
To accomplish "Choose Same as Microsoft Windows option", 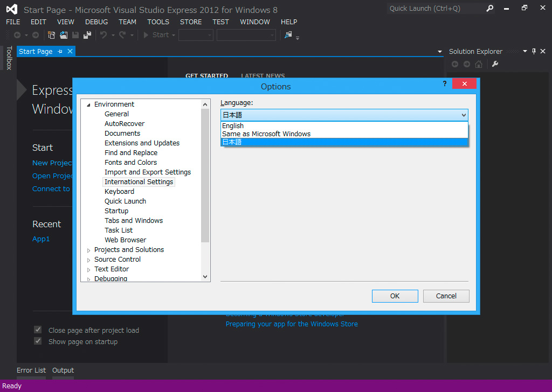I will pos(344,134).
